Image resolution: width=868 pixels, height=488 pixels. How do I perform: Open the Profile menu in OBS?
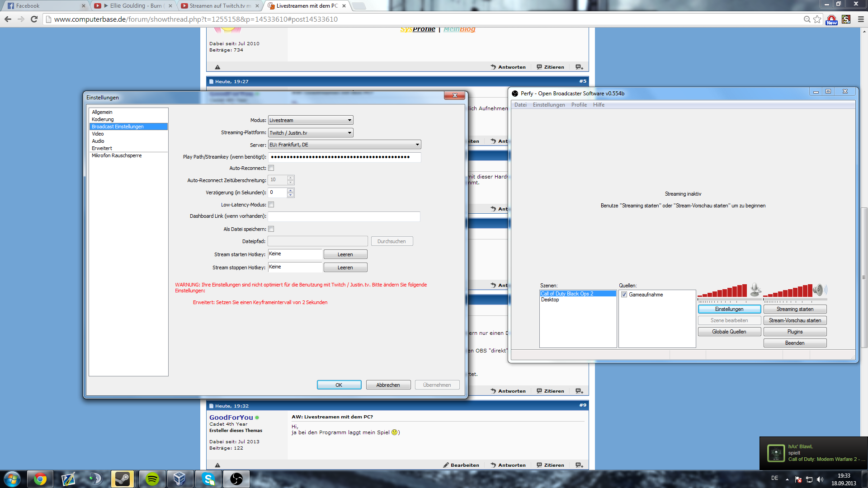point(579,105)
